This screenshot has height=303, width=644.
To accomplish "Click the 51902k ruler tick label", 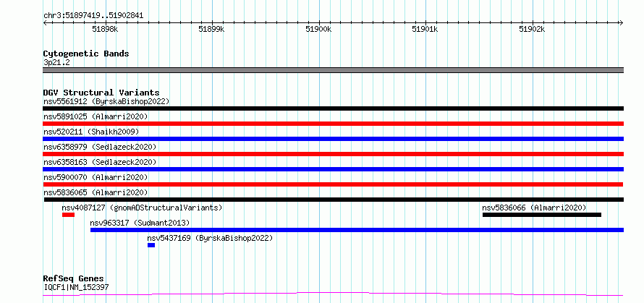I will [532, 29].
